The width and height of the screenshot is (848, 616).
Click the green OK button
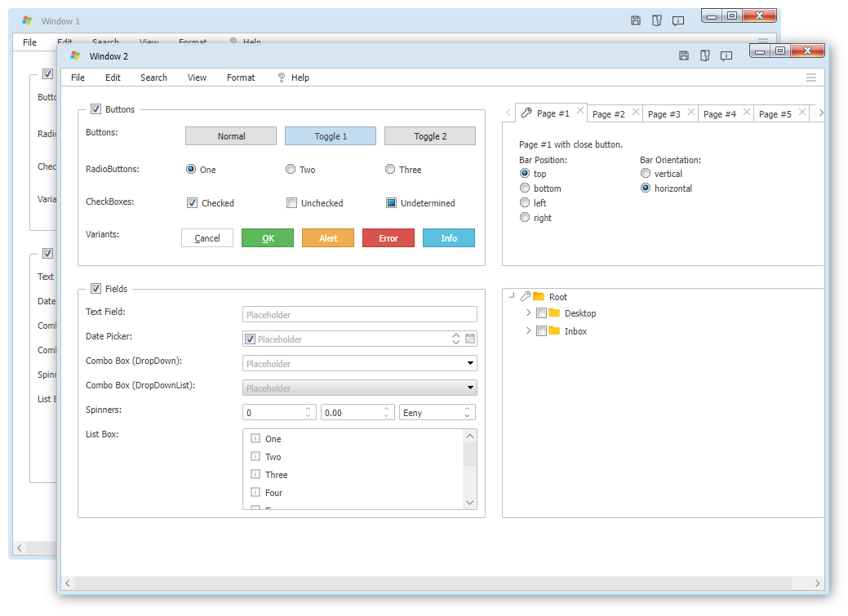(268, 238)
